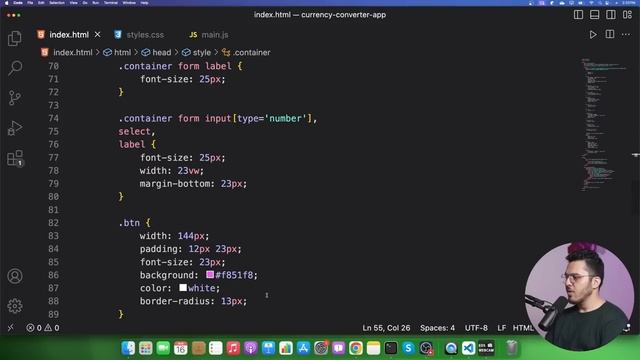Change line ending via LF

[x=502, y=328]
